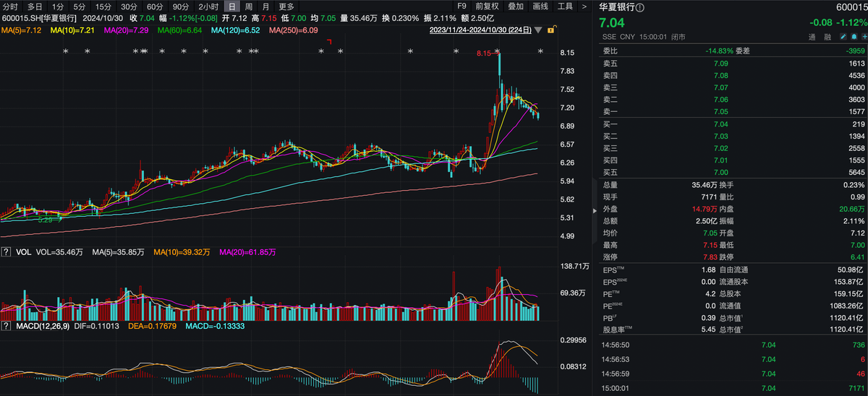Image resolution: width=868 pixels, height=396 pixels.
Task: Open the help question mark for VOL indicator
Action: 6,252
